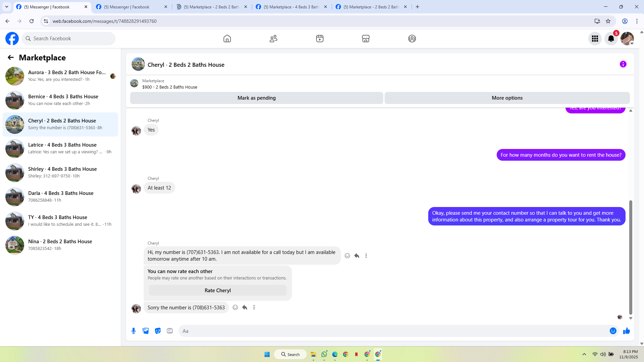Open the Reels video icon
This screenshot has height=362, width=644.
(320, 39)
